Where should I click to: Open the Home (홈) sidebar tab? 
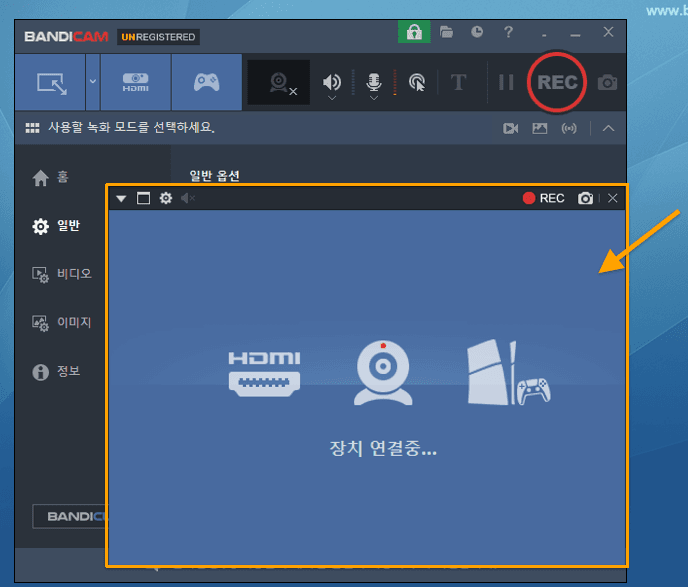50,178
